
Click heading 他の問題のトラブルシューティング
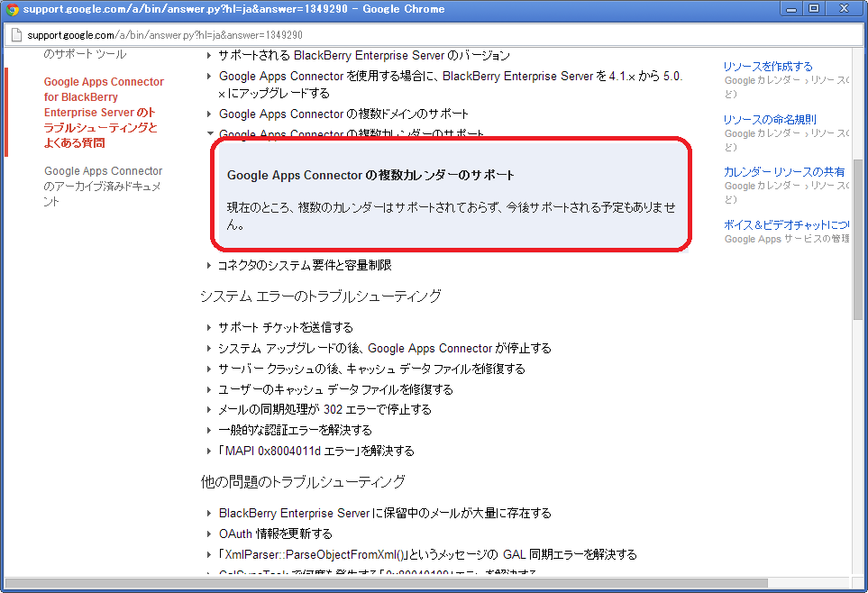point(303,482)
